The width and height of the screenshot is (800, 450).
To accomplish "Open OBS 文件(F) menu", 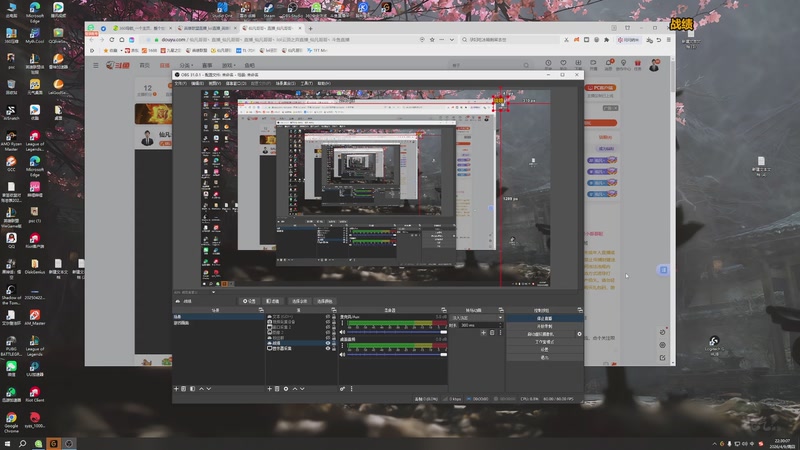I will click(x=181, y=83).
